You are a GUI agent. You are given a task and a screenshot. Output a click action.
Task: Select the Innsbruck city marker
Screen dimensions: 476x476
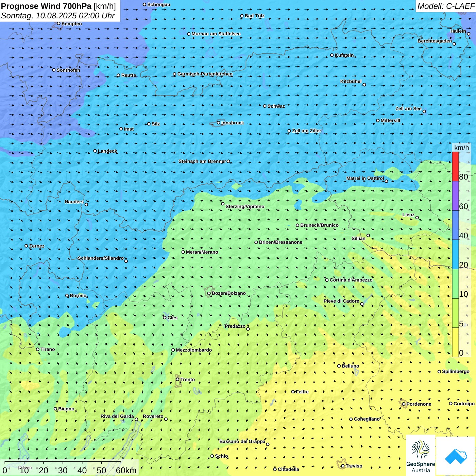tap(219, 123)
